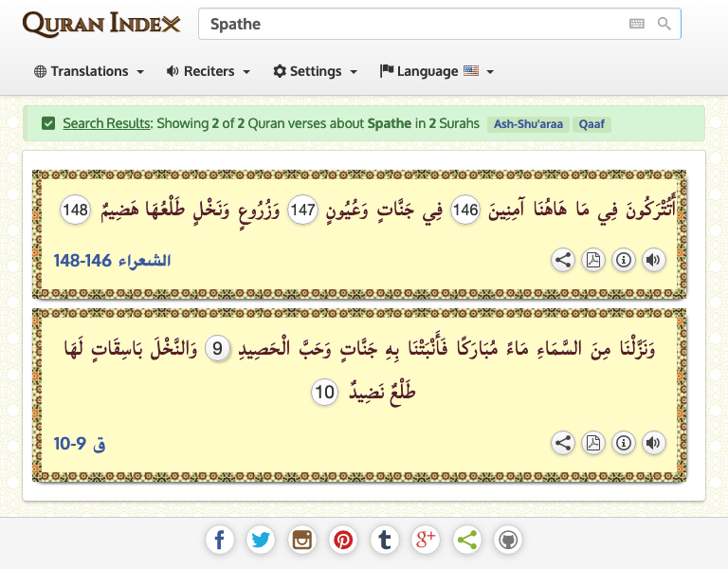Click verse number 147 marker

[x=302, y=210]
